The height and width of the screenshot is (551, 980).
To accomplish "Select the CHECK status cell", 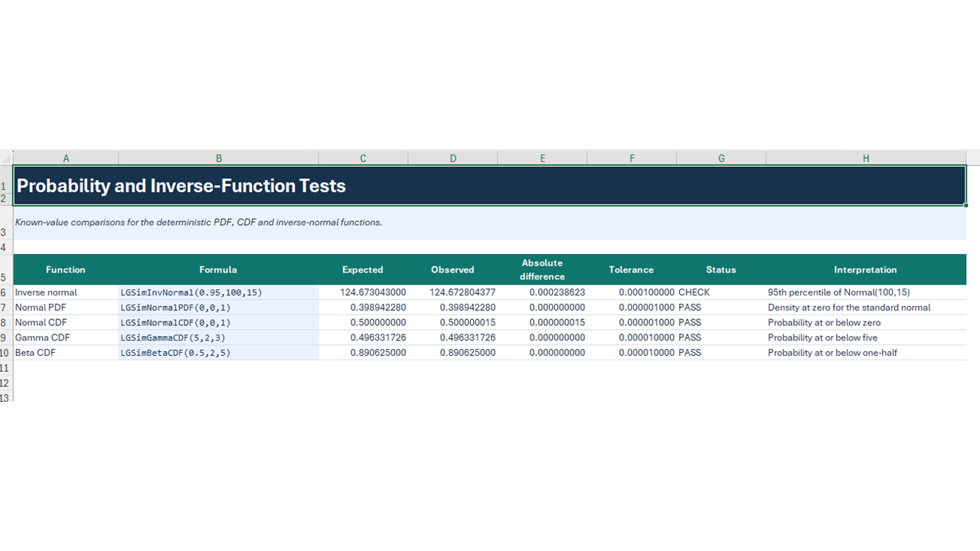I will pos(721,292).
